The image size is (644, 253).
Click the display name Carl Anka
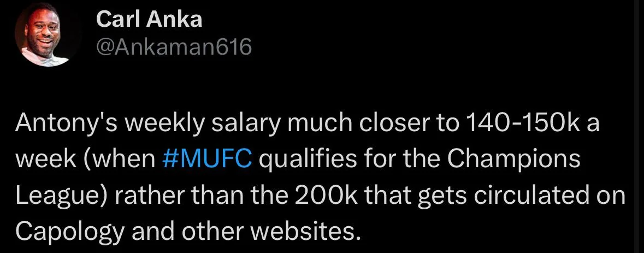click(x=149, y=19)
